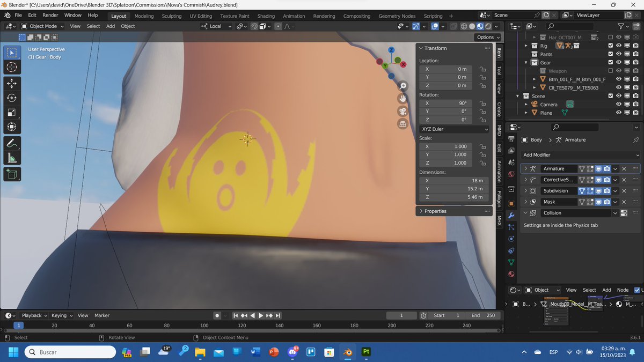Click the End frame 250 field
This screenshot has height=362, width=644.
(484, 315)
